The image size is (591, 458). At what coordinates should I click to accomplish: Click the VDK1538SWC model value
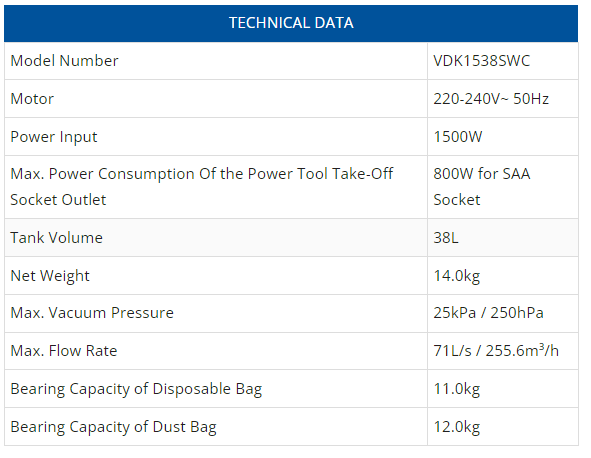point(481,61)
